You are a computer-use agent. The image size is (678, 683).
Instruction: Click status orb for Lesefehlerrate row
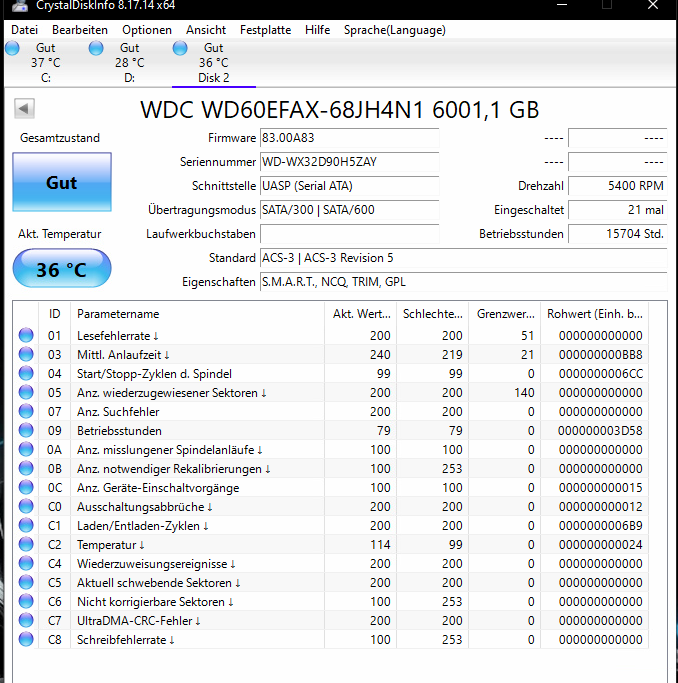26,335
